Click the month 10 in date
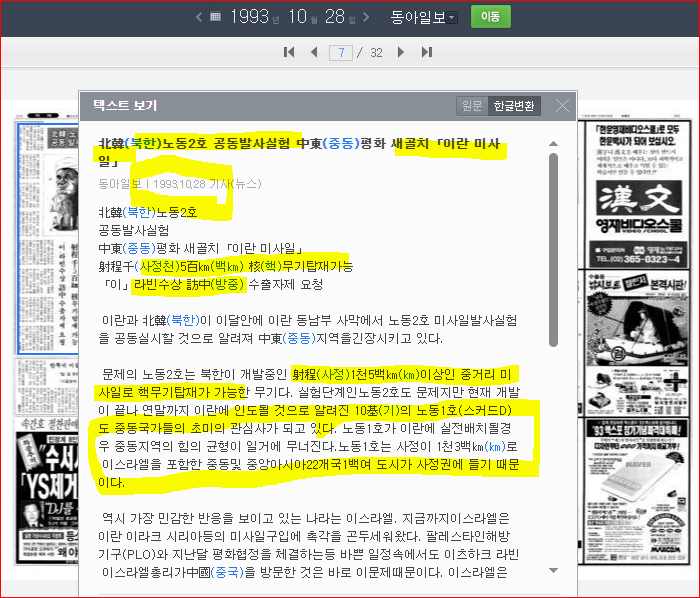Screen dimensions: 700x598 (297, 17)
